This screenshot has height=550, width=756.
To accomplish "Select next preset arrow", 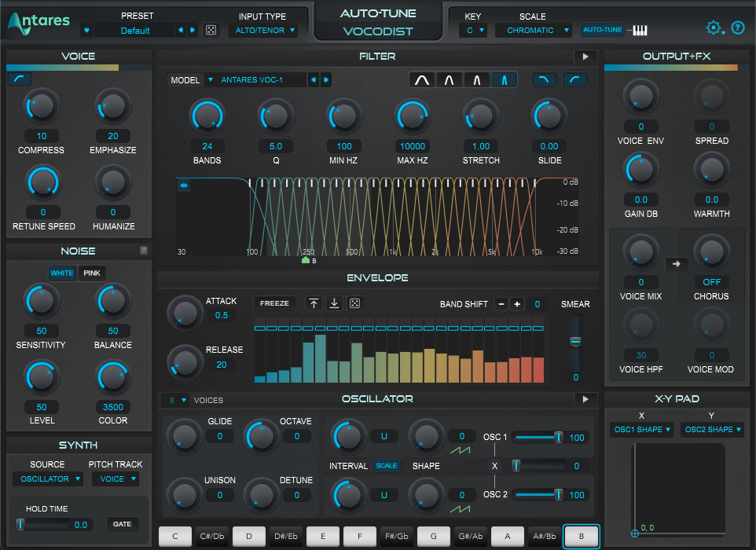I will (193, 30).
